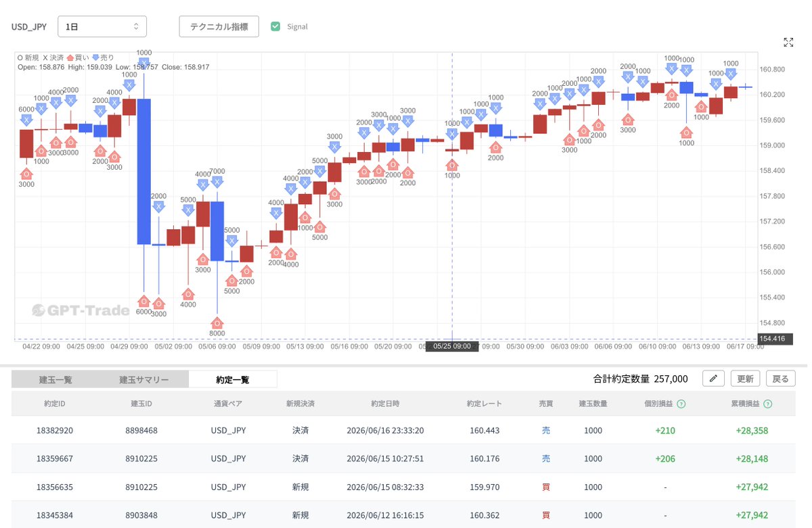Click the 157.200 price axis label
This screenshot has width=812, height=528.
point(772,221)
